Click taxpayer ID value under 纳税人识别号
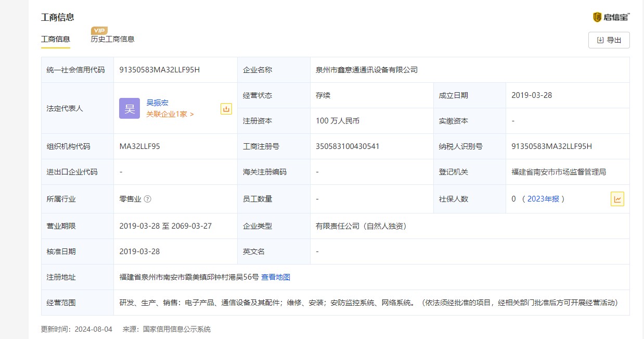The height and width of the screenshot is (339, 644). click(x=552, y=146)
